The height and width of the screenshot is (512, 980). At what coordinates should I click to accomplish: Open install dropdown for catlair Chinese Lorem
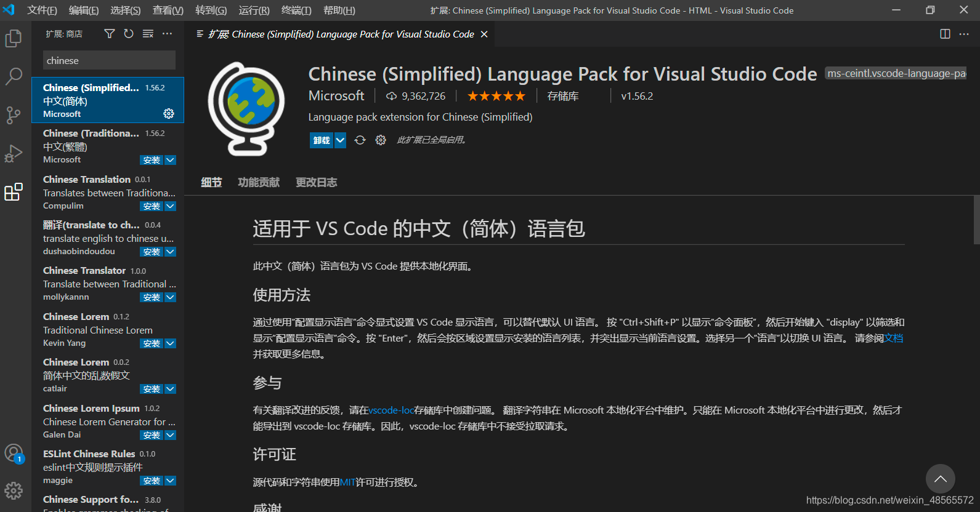pyautogui.click(x=171, y=389)
